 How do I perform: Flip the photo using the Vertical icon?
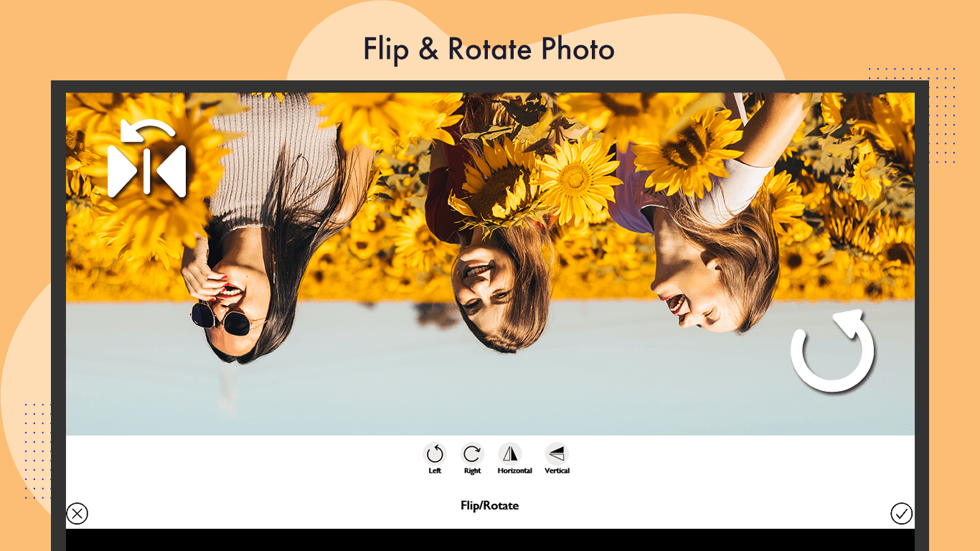point(557,453)
